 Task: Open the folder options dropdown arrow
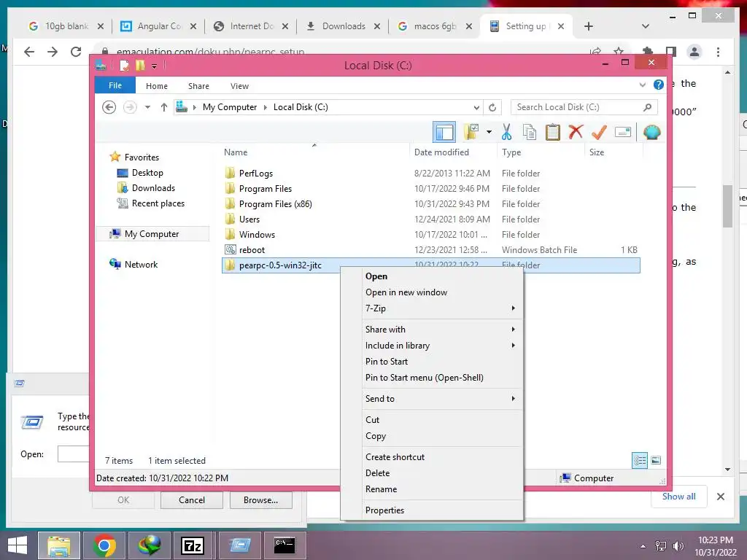pos(489,132)
